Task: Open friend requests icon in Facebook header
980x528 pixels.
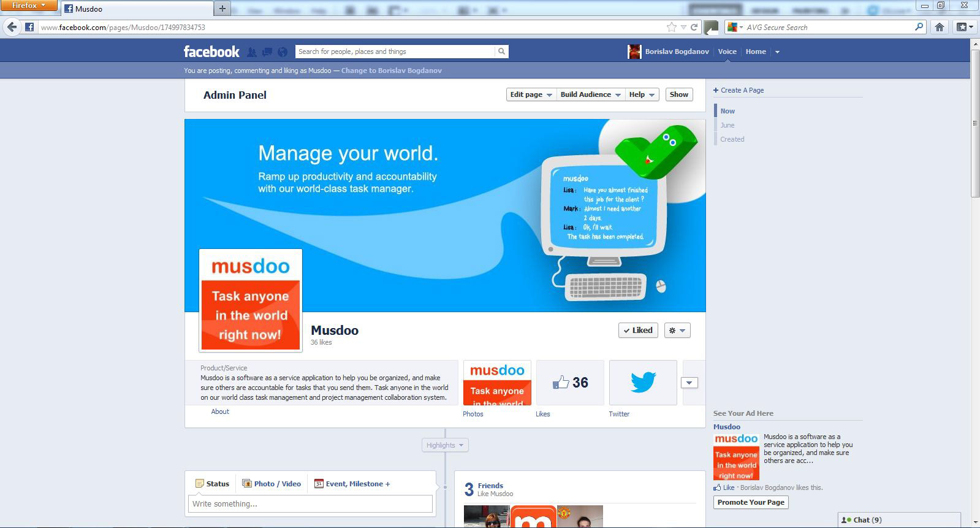Action: pyautogui.click(x=252, y=52)
